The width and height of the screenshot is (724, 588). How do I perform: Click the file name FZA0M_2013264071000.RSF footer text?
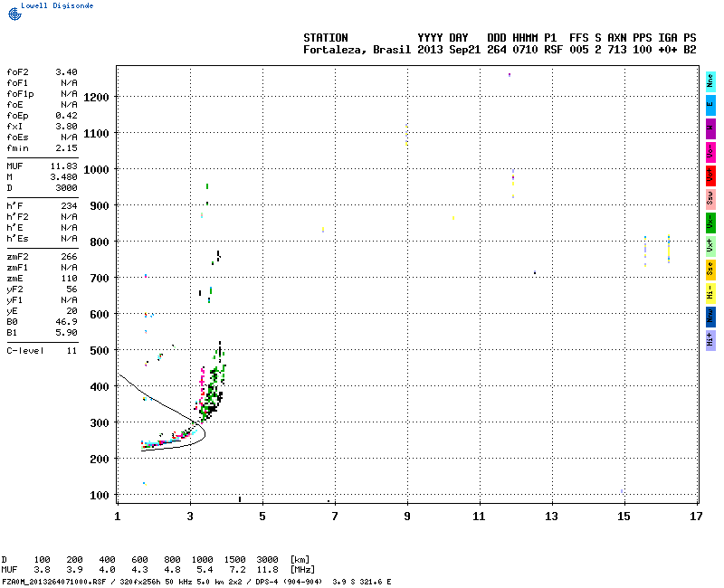tap(54, 582)
